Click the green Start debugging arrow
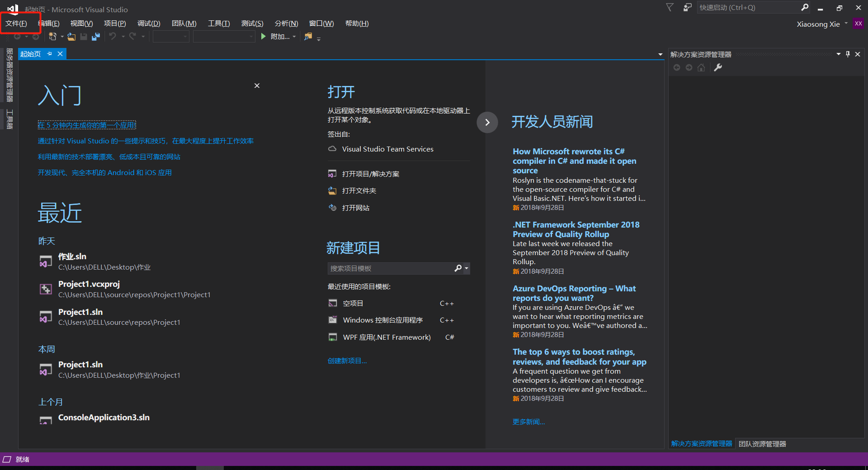The width and height of the screenshot is (868, 470). (264, 37)
